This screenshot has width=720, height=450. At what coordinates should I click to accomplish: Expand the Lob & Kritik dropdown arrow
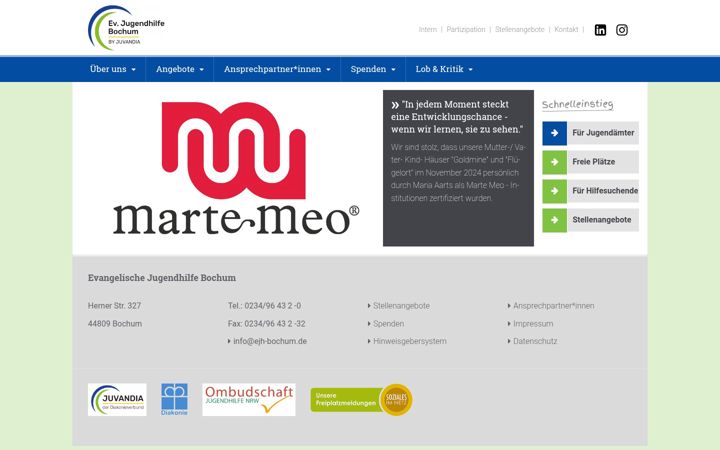(470, 70)
